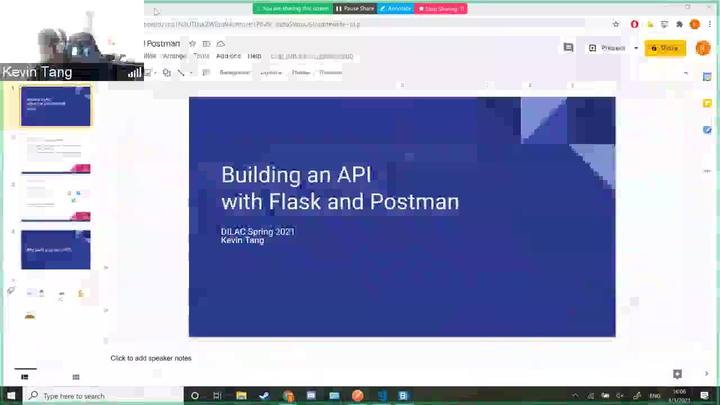The image size is (720, 405).
Task: Click the Chrome profile avatar
Action: click(x=695, y=24)
